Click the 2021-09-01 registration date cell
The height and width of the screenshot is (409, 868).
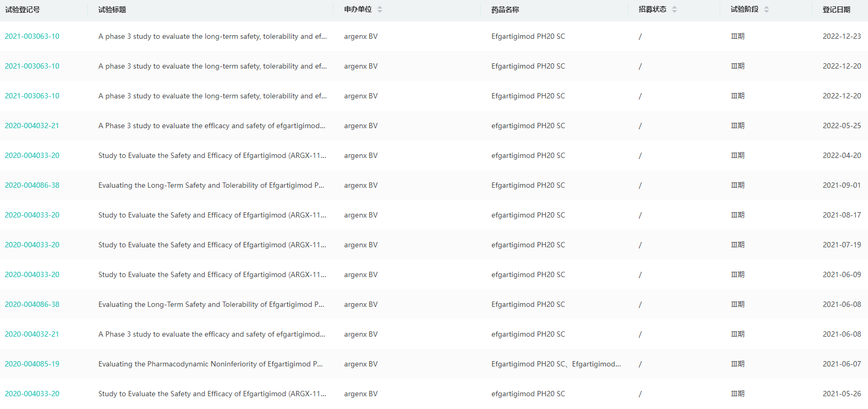coord(841,185)
